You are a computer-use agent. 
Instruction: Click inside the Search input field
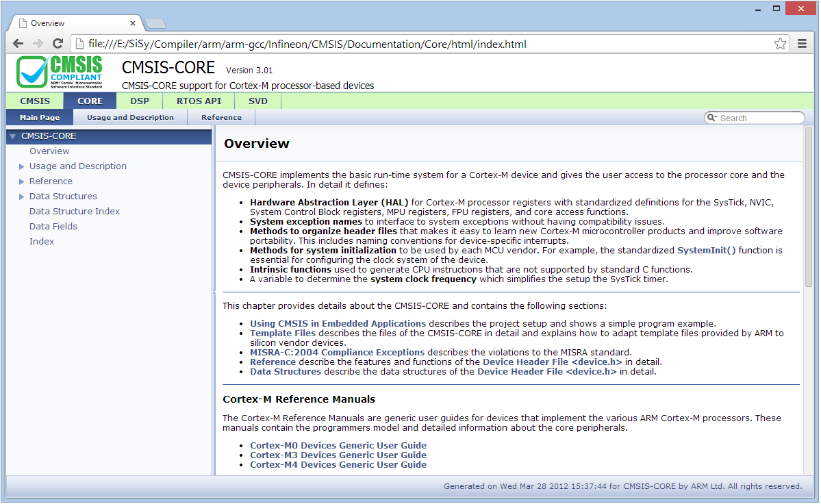759,118
